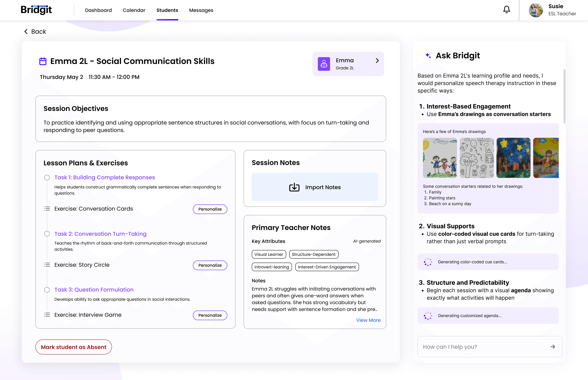Viewport: 588px width, 380px height.
Task: Click 'Generating customized agenda...' status
Action: tap(470, 316)
